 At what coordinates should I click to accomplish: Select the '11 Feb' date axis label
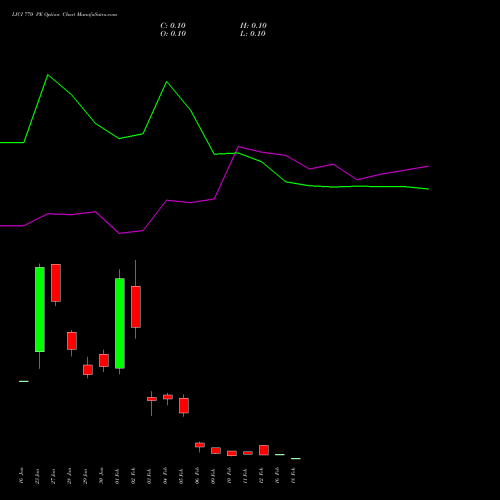coord(245,476)
